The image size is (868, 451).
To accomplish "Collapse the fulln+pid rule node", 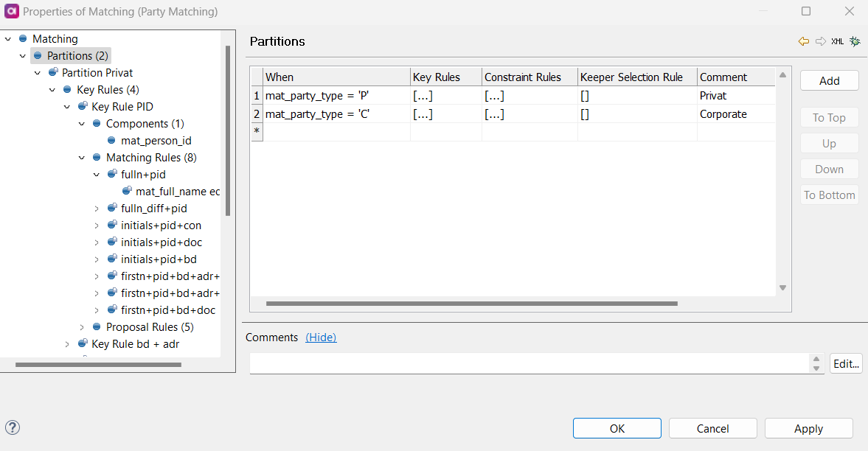I will click(x=97, y=175).
